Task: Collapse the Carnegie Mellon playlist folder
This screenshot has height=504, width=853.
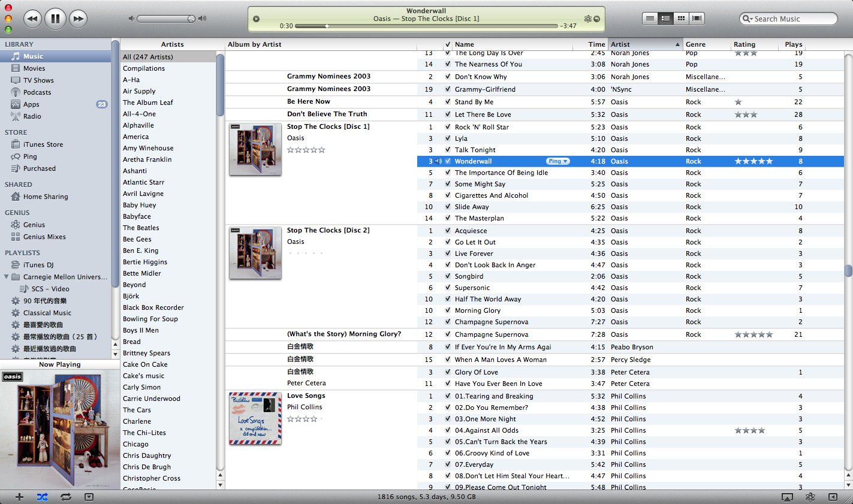Action: pos(7,277)
